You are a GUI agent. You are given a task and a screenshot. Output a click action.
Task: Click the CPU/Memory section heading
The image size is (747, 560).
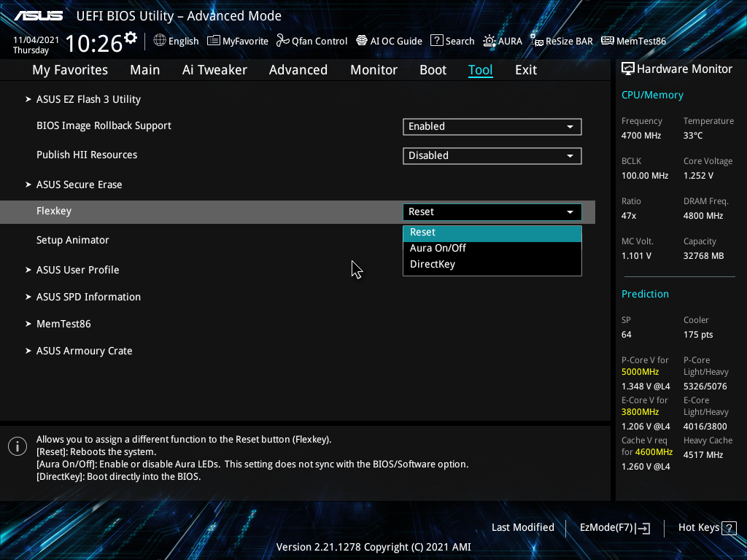pyautogui.click(x=652, y=96)
